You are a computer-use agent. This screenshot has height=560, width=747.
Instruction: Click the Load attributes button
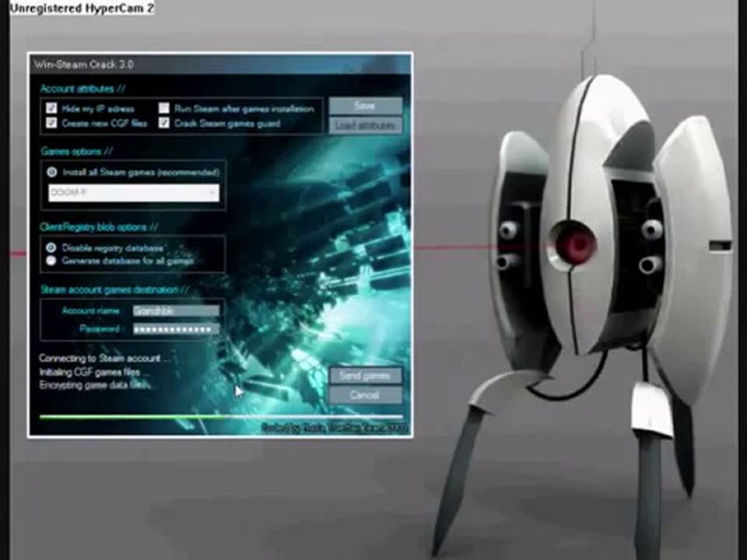coord(366,125)
